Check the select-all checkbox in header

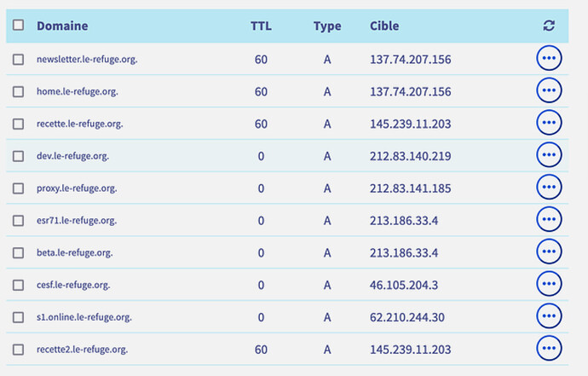[x=18, y=25]
